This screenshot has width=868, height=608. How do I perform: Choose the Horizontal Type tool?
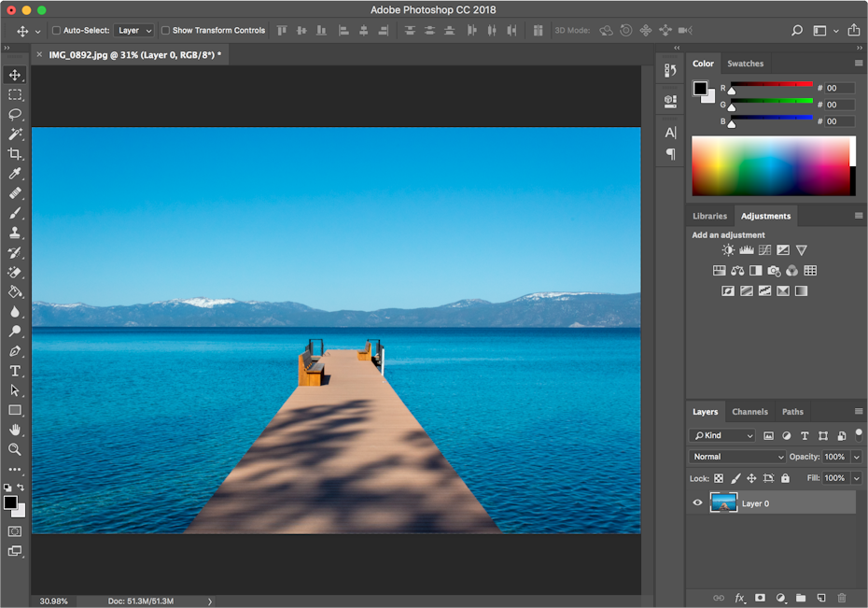15,371
